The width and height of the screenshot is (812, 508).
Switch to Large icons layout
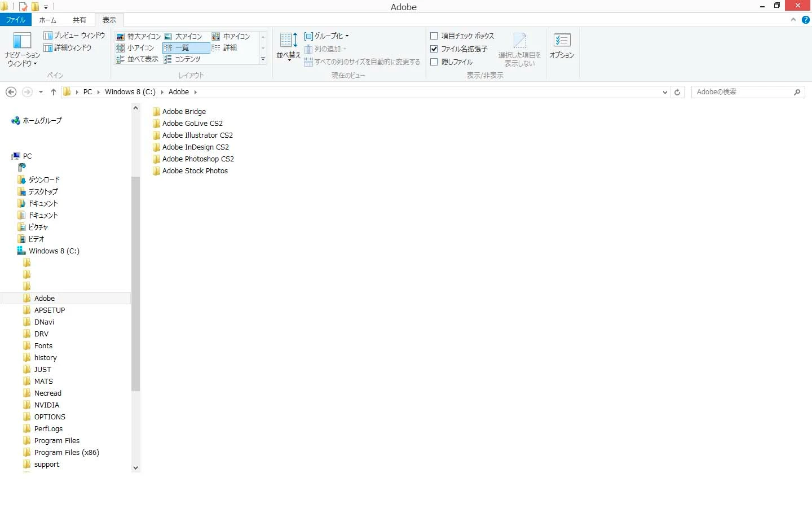coord(183,37)
